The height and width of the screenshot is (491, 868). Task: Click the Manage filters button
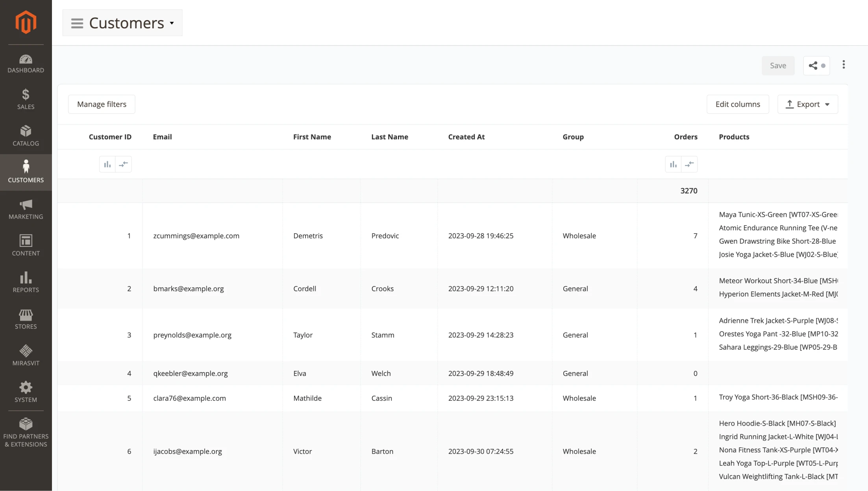click(x=101, y=104)
